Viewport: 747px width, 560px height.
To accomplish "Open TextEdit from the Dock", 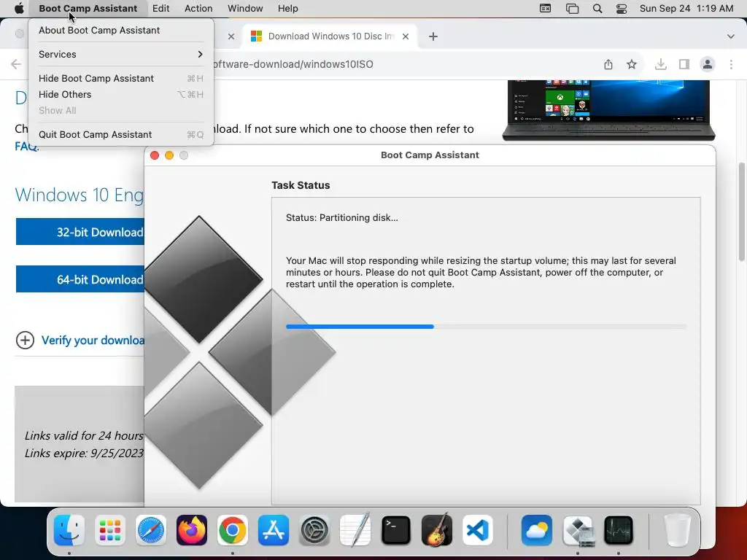I will tap(355, 530).
